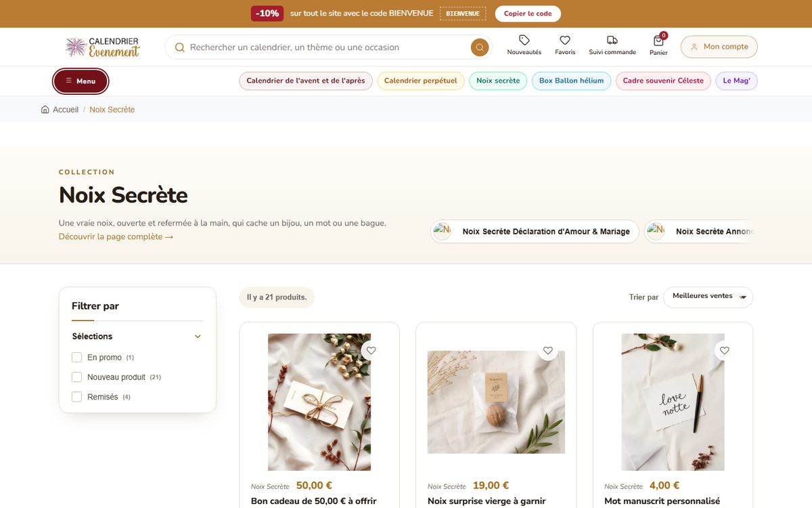Click the -10% promo badge
The image size is (812, 508).
coord(267,14)
